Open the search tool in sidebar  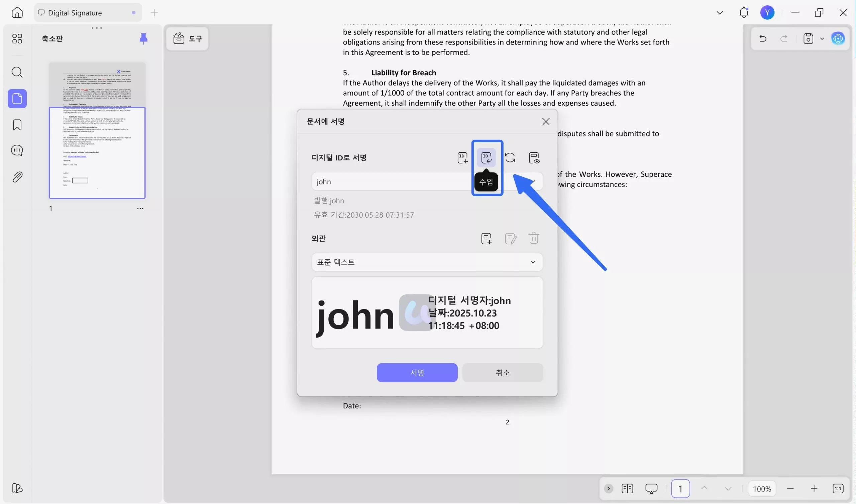tap(17, 72)
